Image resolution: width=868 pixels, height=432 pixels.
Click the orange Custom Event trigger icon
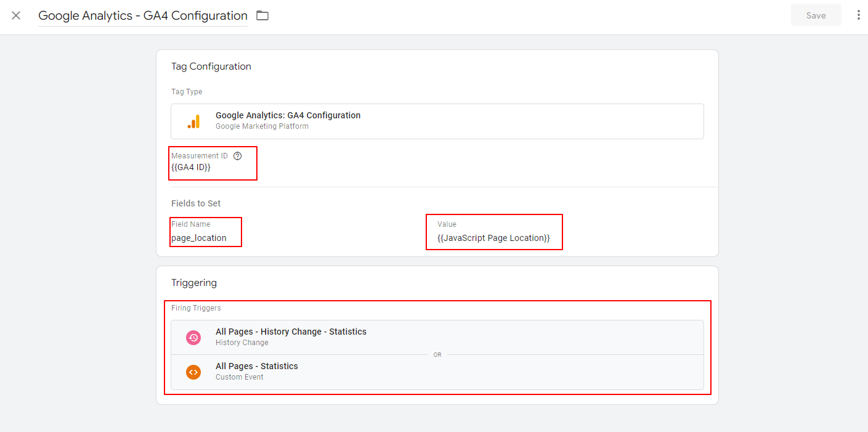(193, 372)
